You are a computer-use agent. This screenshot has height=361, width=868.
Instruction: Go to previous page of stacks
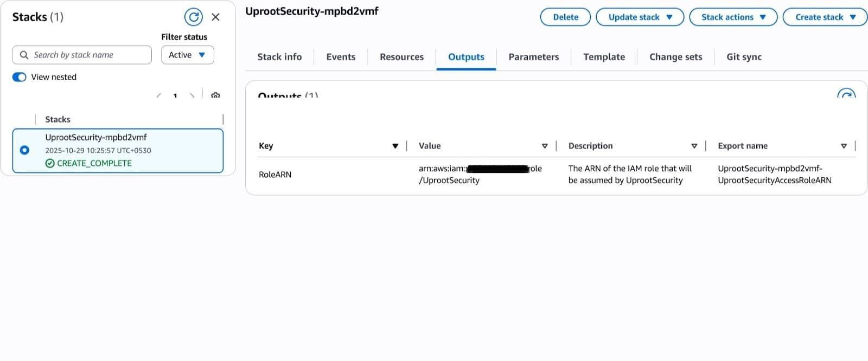(158, 96)
